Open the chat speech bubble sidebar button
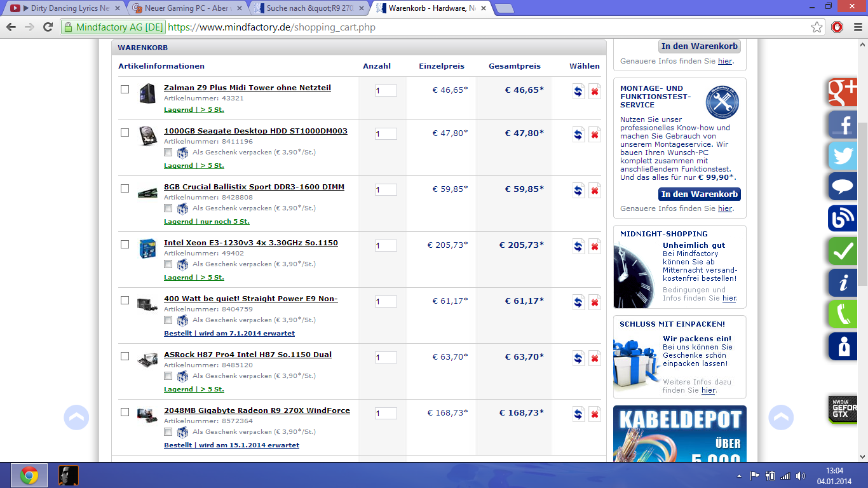Image resolution: width=868 pixels, height=488 pixels. point(843,187)
